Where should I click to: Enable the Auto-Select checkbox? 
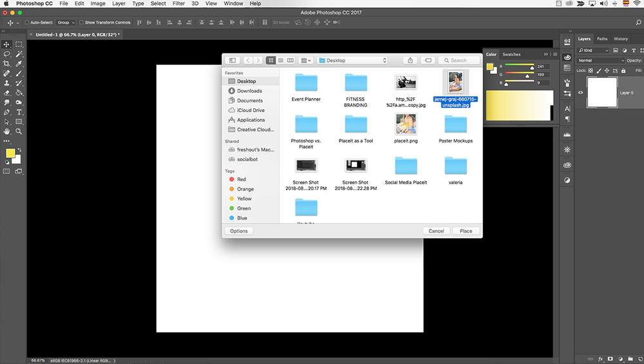coord(26,23)
